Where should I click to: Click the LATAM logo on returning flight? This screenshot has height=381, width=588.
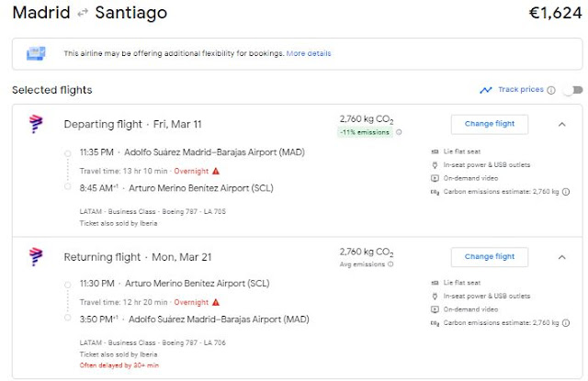36,256
